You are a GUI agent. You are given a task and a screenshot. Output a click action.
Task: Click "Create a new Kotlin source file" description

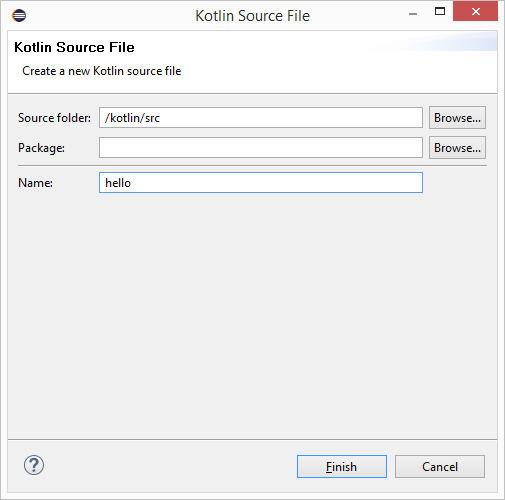(102, 71)
